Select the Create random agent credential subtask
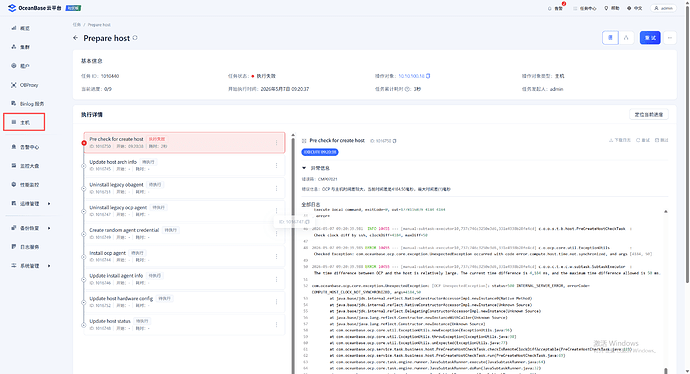Image resolution: width=690 pixels, height=374 pixels. click(x=184, y=234)
